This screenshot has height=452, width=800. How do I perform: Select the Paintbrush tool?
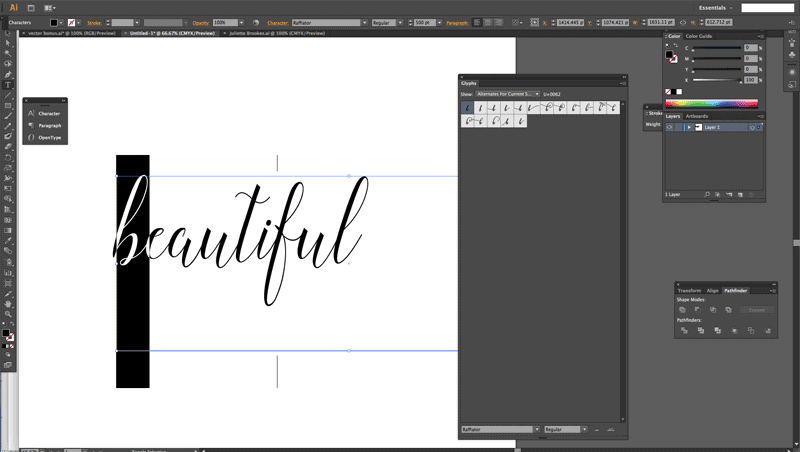[8, 116]
